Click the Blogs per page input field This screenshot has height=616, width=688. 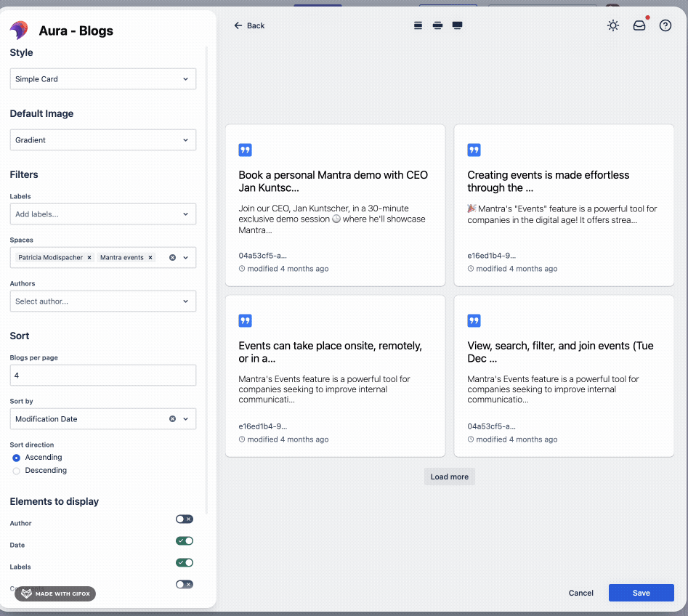pyautogui.click(x=103, y=375)
